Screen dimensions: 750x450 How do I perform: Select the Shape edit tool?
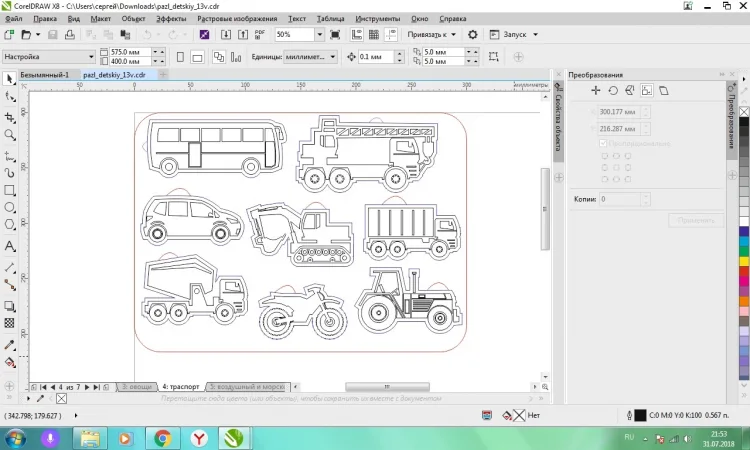pyautogui.click(x=10, y=97)
